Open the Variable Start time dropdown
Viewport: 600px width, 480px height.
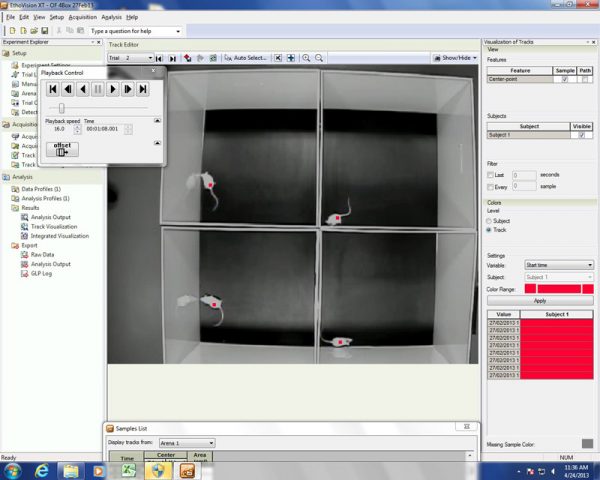point(559,265)
